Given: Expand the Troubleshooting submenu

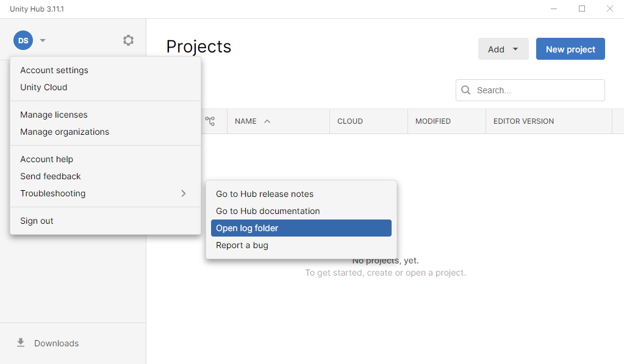Looking at the screenshot, I should [52, 193].
